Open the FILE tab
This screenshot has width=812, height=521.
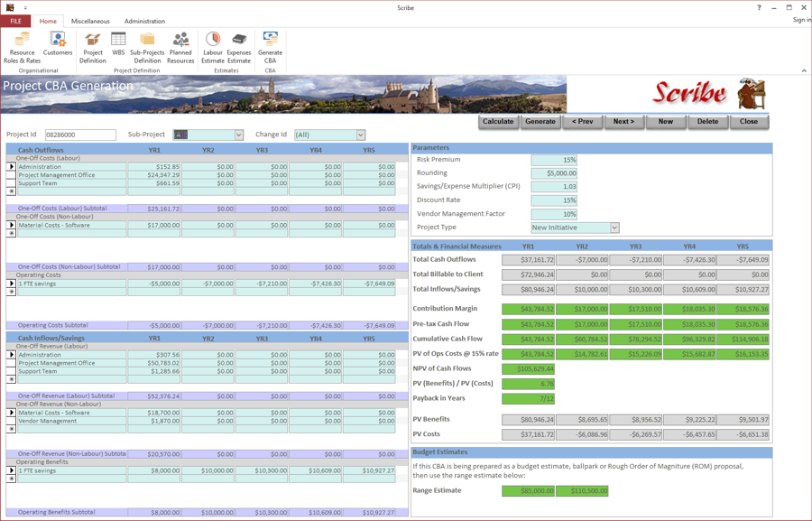coord(16,22)
